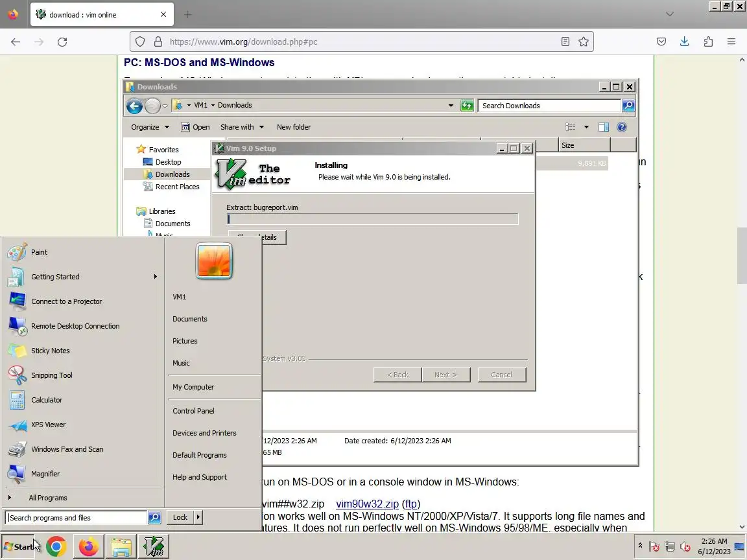Refresh the Downloads folder view
Screen dimensions: 747x560
pos(467,106)
